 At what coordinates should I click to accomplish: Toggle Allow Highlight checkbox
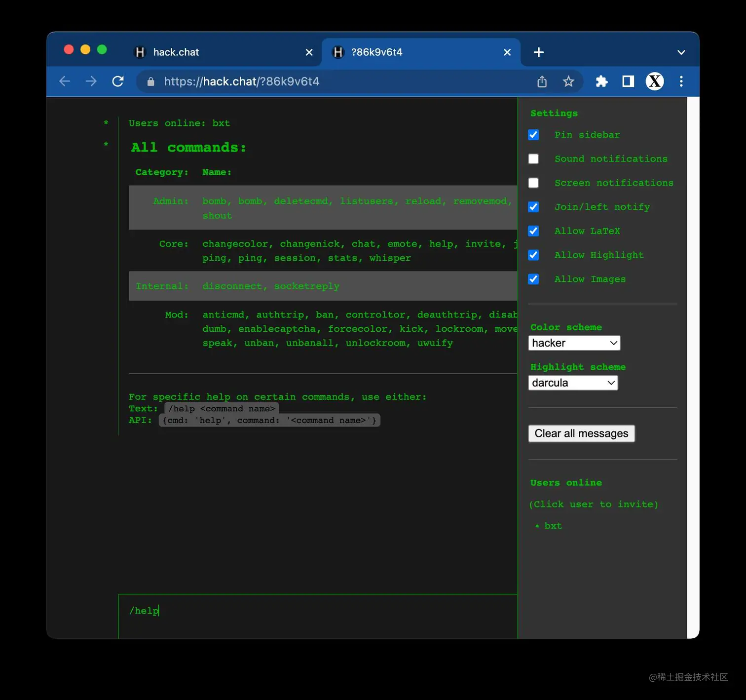pos(533,255)
